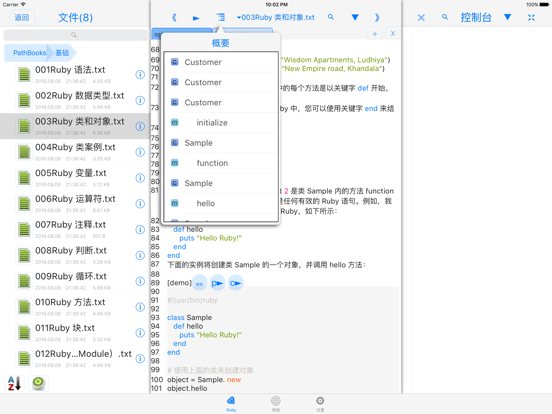The image size is (552, 414).
Task: Search within the editor file
Action: (331, 17)
